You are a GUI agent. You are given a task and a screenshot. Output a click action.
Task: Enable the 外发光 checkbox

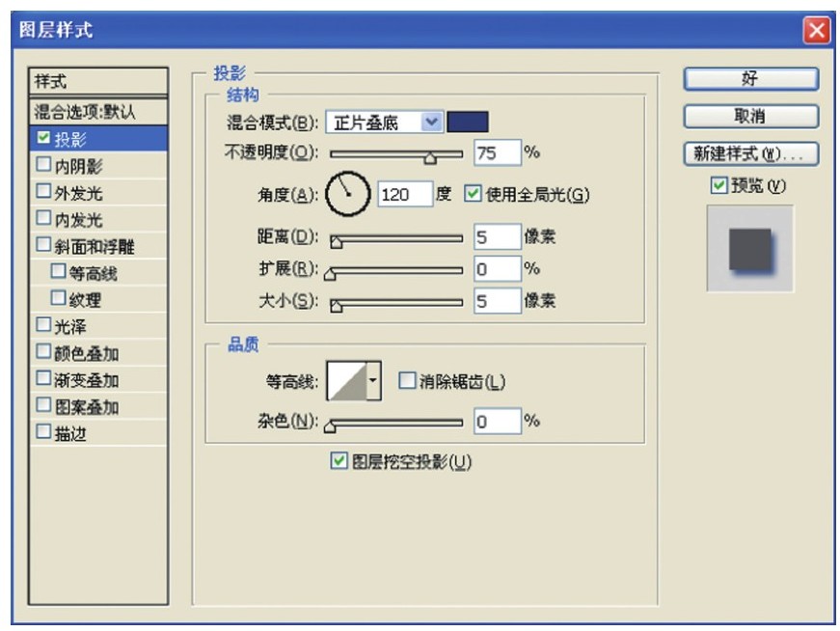(x=43, y=191)
